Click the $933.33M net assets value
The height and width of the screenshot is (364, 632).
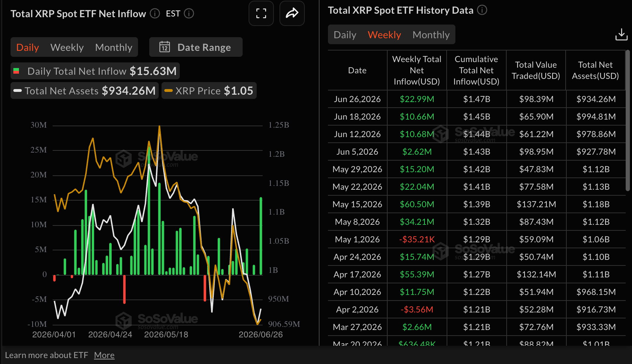596,327
